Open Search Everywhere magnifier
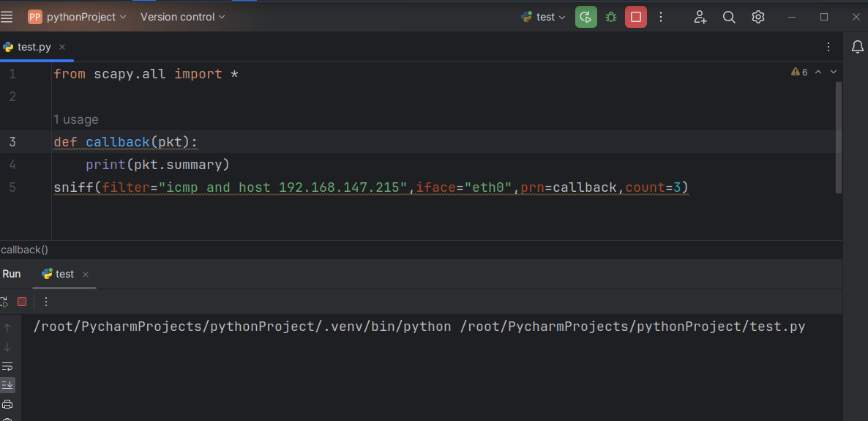Screen dimensions: 868x421 (x=729, y=17)
